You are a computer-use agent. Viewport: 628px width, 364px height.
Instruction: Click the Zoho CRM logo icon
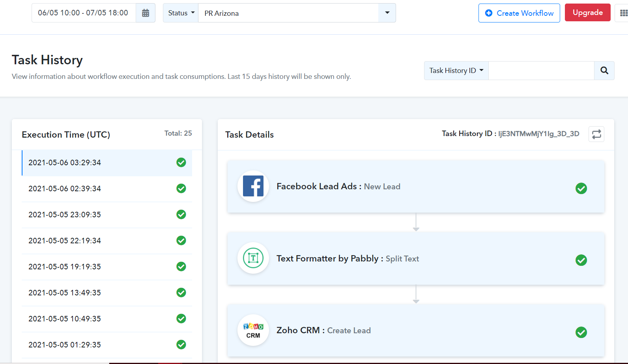tap(253, 330)
